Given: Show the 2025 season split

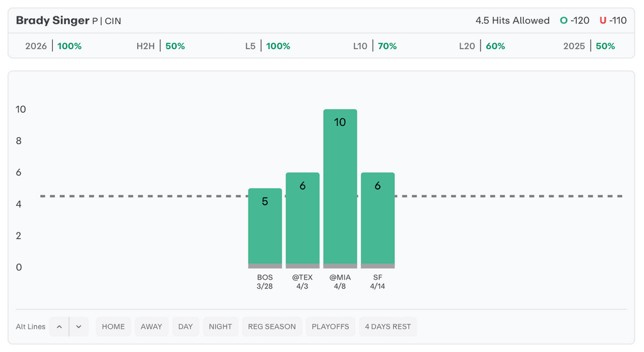Looking at the screenshot, I should coord(589,46).
